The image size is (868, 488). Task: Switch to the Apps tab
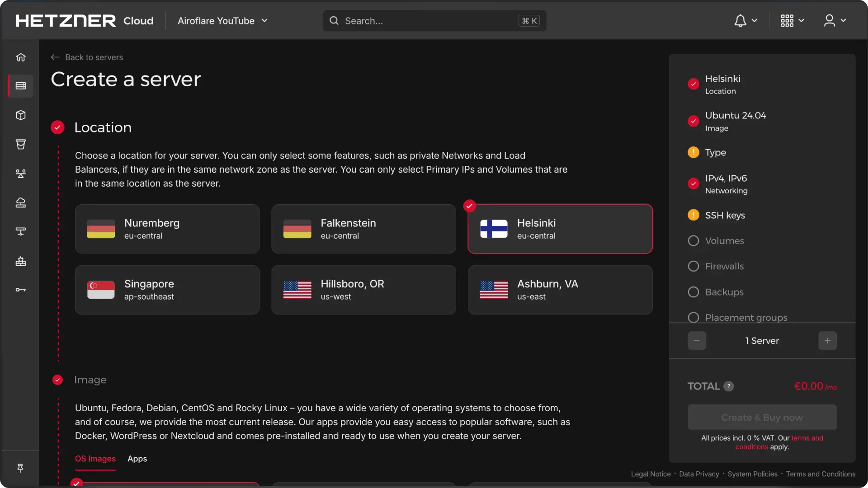pos(137,459)
